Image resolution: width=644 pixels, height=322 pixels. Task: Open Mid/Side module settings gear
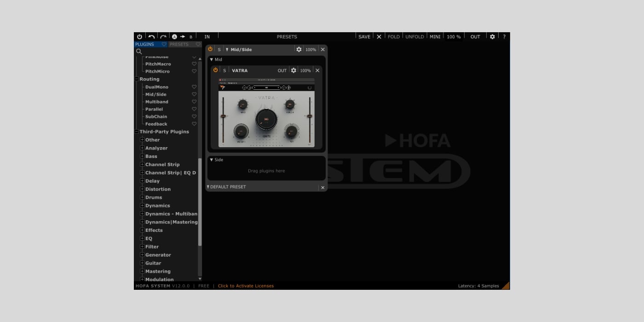pyautogui.click(x=299, y=49)
